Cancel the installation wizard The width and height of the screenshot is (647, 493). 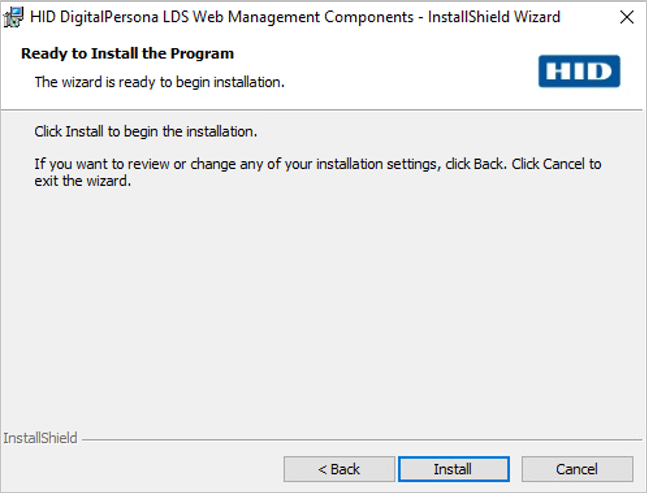tap(577, 469)
